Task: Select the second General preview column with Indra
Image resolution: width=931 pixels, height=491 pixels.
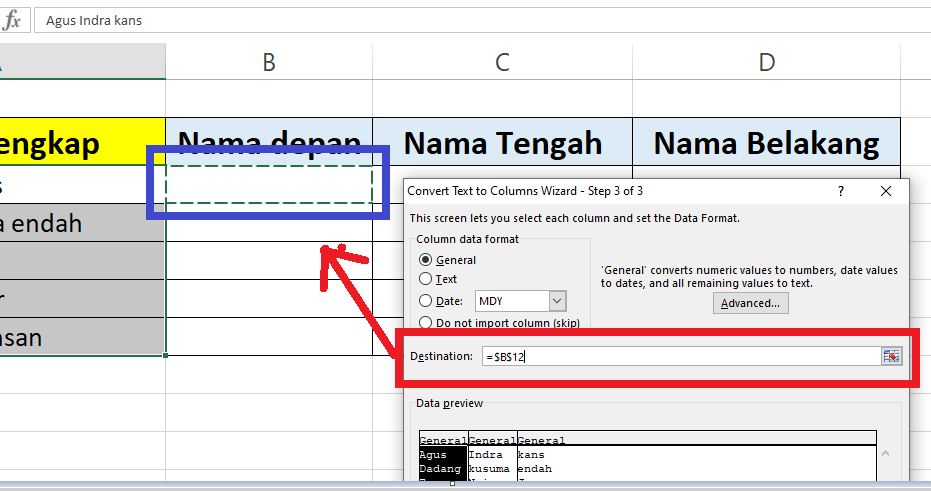Action: 492,455
